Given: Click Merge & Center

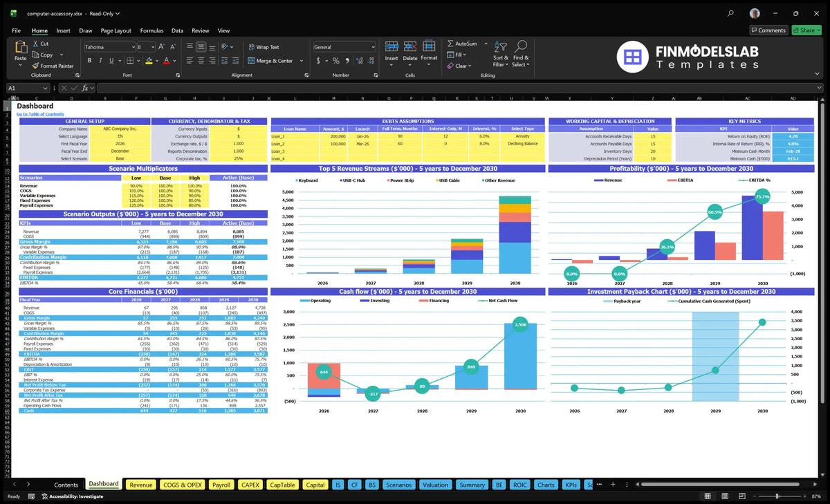Looking at the screenshot, I should [x=270, y=61].
